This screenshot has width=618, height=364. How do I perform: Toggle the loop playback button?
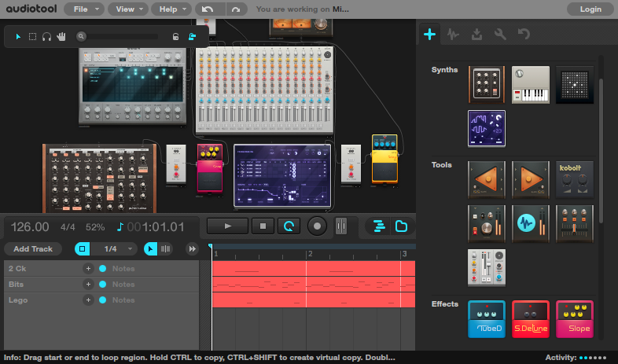289,226
